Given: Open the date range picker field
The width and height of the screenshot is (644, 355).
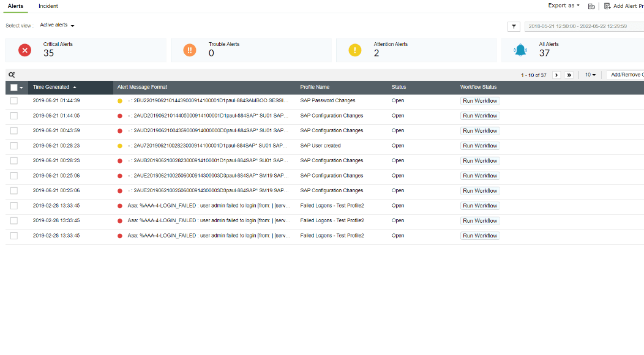Looking at the screenshot, I should pos(584,26).
